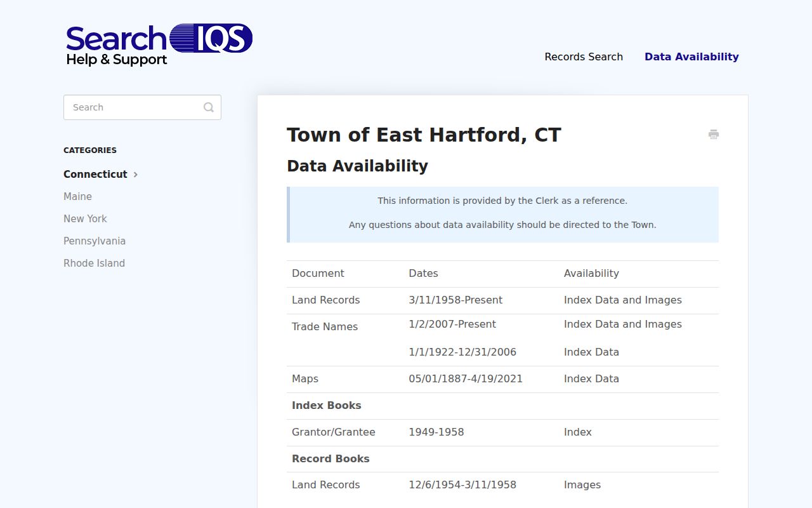812x508 pixels.
Task: Click the Record Books section label
Action: point(331,459)
